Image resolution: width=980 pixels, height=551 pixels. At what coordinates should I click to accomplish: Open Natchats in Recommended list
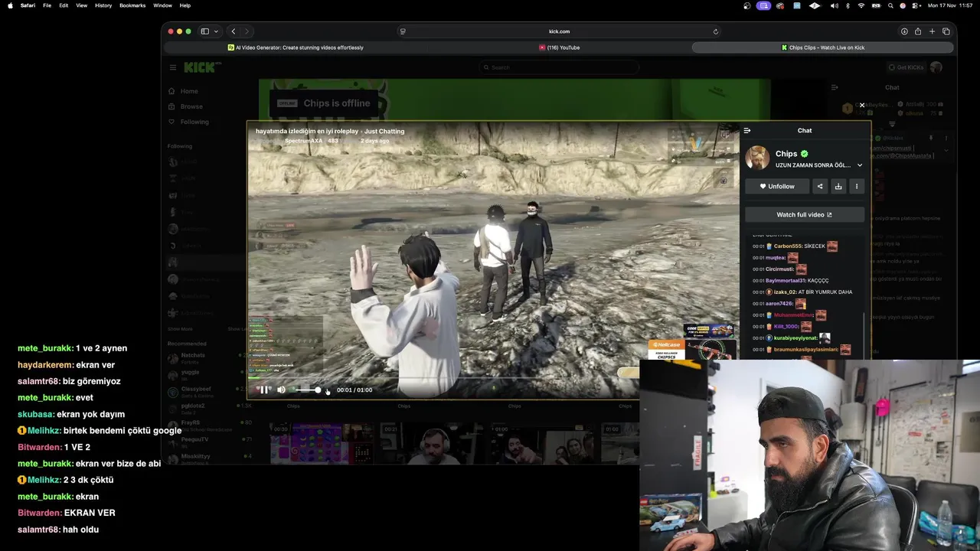(193, 355)
